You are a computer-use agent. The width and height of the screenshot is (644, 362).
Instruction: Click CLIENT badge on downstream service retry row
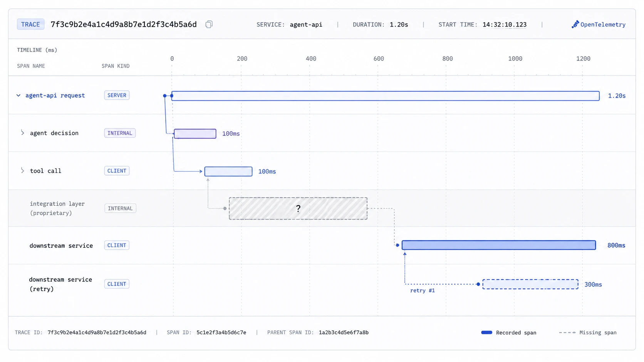(117, 284)
